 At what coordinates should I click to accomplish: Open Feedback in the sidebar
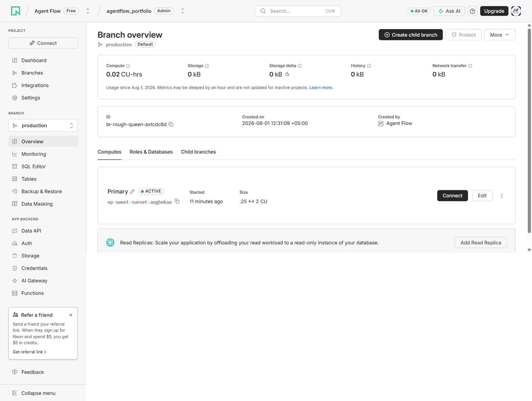(43, 372)
